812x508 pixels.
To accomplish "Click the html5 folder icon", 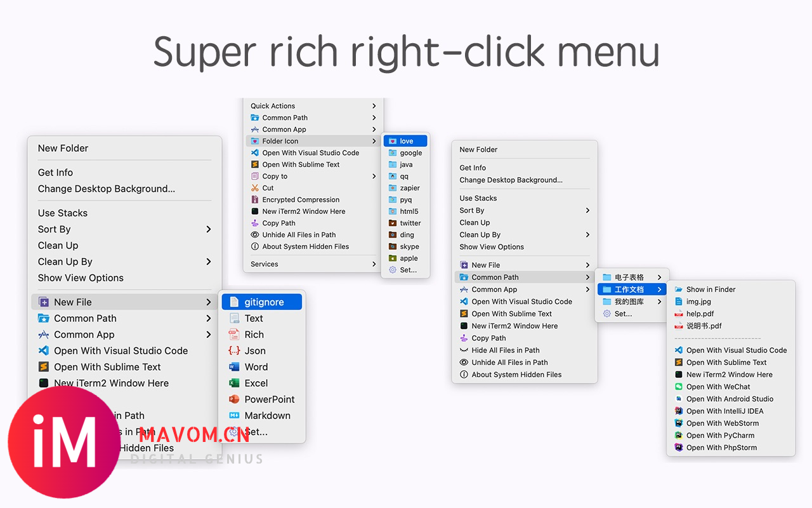I will click(393, 211).
